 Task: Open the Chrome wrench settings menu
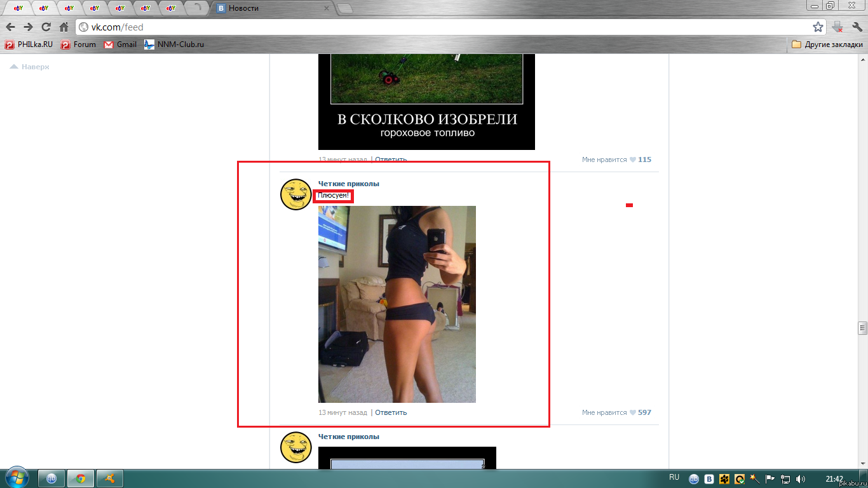tap(857, 27)
